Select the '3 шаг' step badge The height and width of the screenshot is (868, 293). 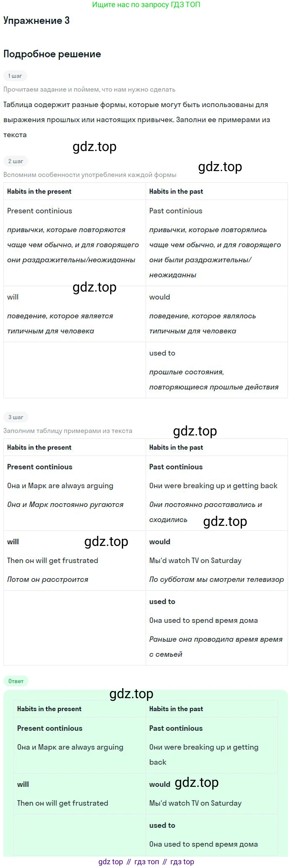15,417
